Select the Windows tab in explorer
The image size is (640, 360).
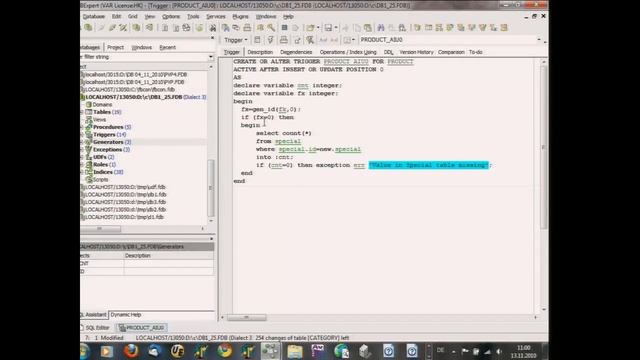pyautogui.click(x=142, y=47)
